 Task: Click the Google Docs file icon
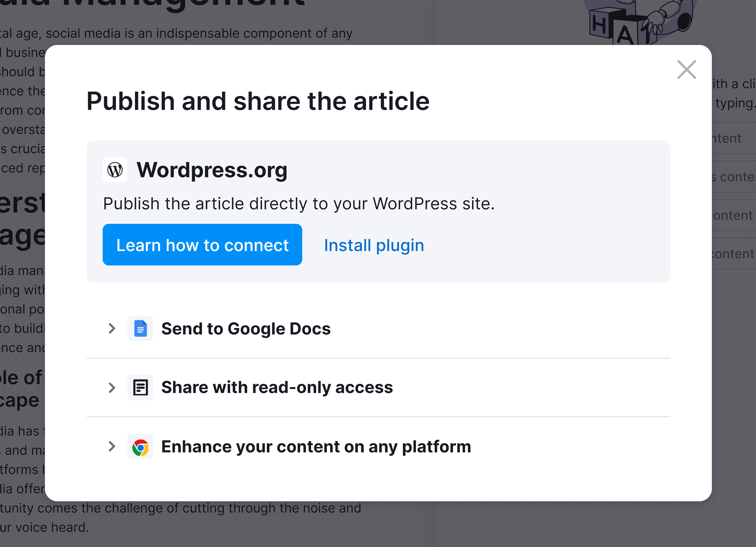[140, 329]
